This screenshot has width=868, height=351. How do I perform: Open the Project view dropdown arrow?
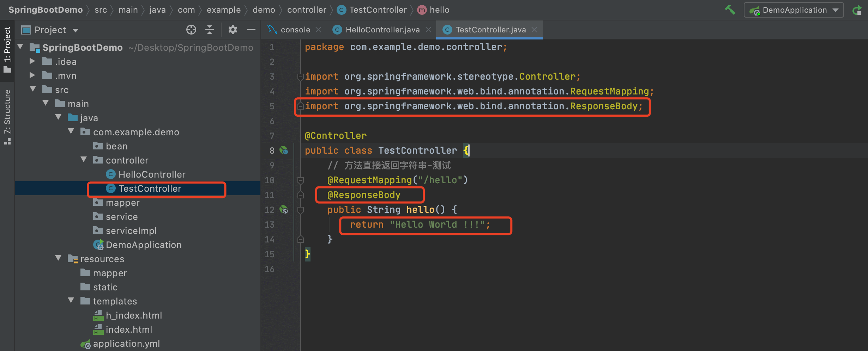coord(76,31)
